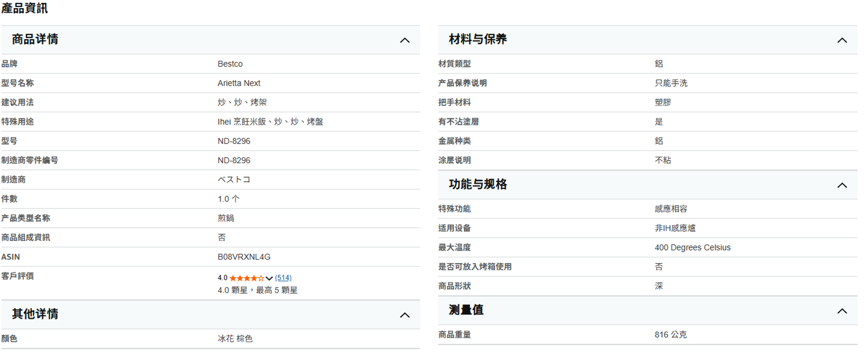The height and width of the screenshot is (362, 868).
Task: Select the brand value Bestco
Action: (x=230, y=64)
